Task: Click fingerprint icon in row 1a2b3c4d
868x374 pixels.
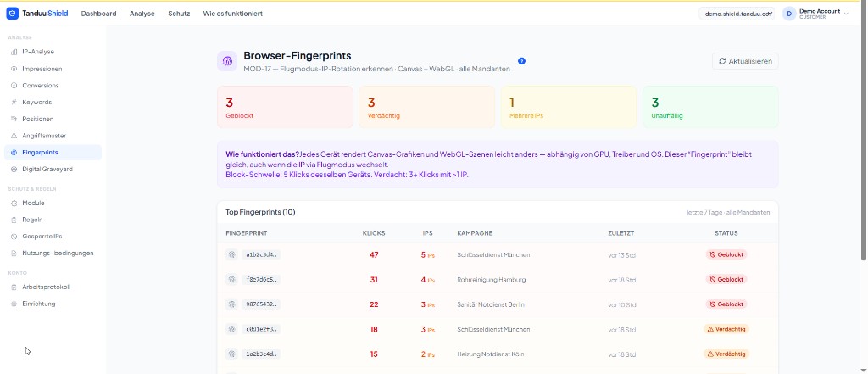Action: pos(231,354)
